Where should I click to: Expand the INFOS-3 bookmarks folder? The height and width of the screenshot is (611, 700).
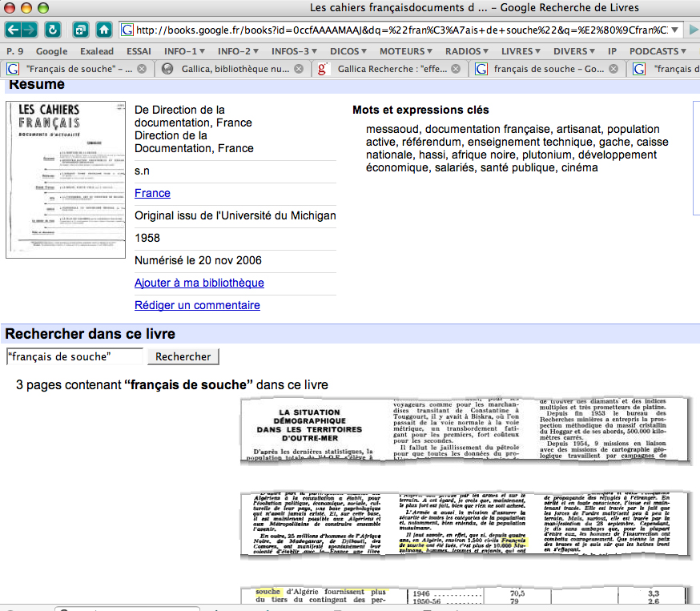[294, 51]
